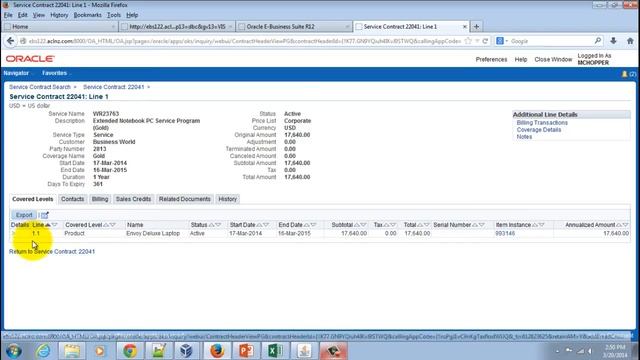Screen dimensions: 640x360
Task: Open the File menu
Action: pos(8,15)
